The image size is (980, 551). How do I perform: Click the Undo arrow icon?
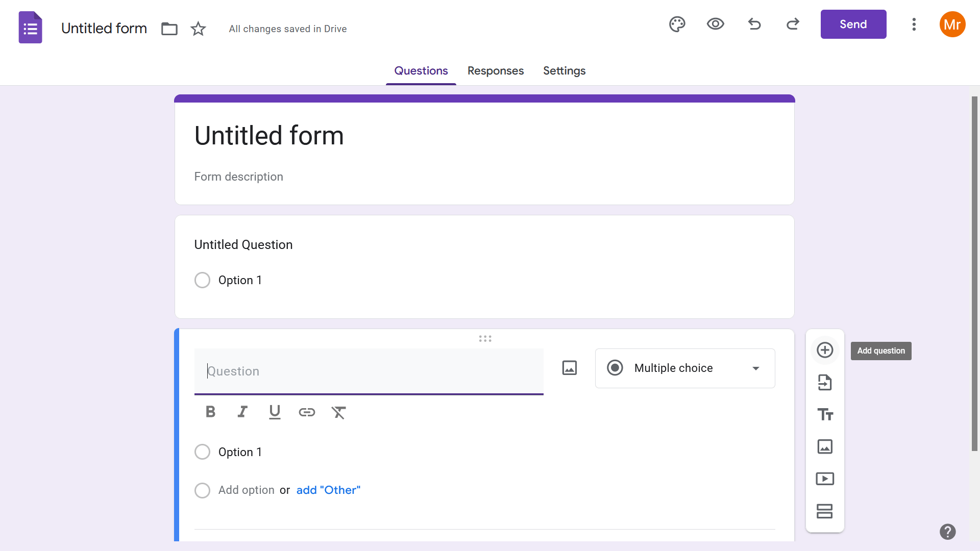754,24
